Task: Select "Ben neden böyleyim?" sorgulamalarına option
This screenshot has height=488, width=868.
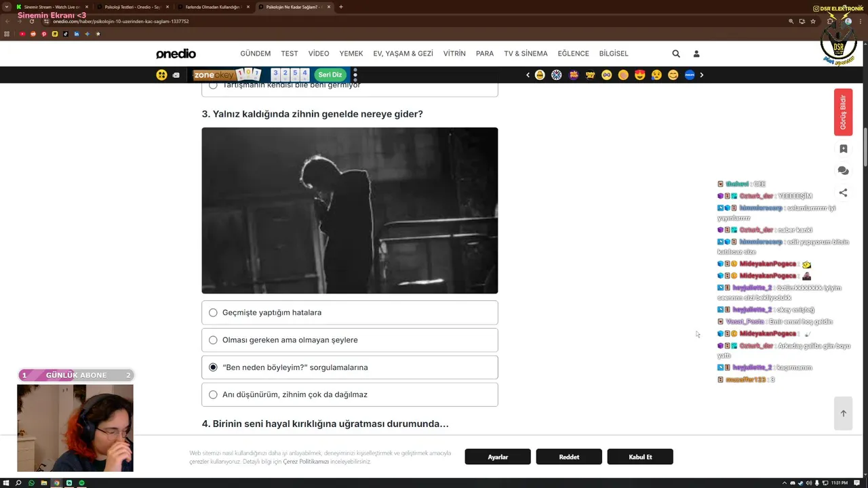Action: [350, 367]
